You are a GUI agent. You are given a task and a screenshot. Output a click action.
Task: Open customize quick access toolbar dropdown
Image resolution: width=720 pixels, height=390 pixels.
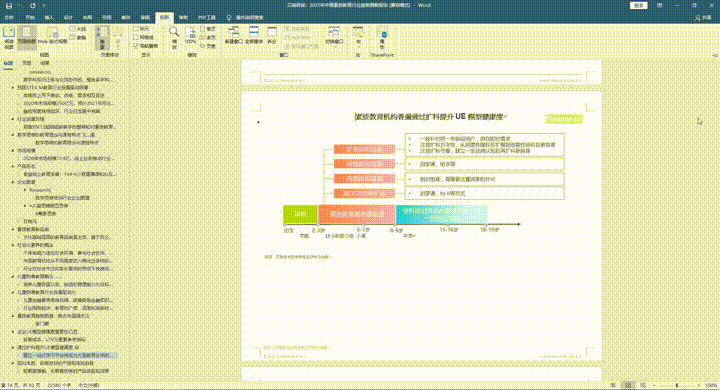44,6
